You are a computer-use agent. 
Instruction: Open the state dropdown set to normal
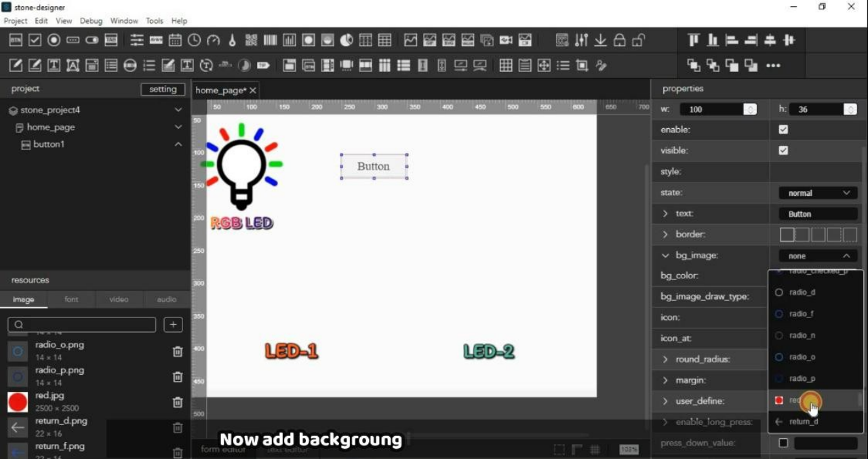(x=818, y=193)
